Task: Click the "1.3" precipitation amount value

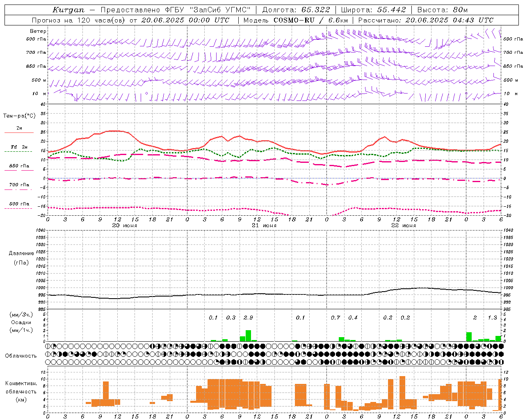Action: (492, 317)
